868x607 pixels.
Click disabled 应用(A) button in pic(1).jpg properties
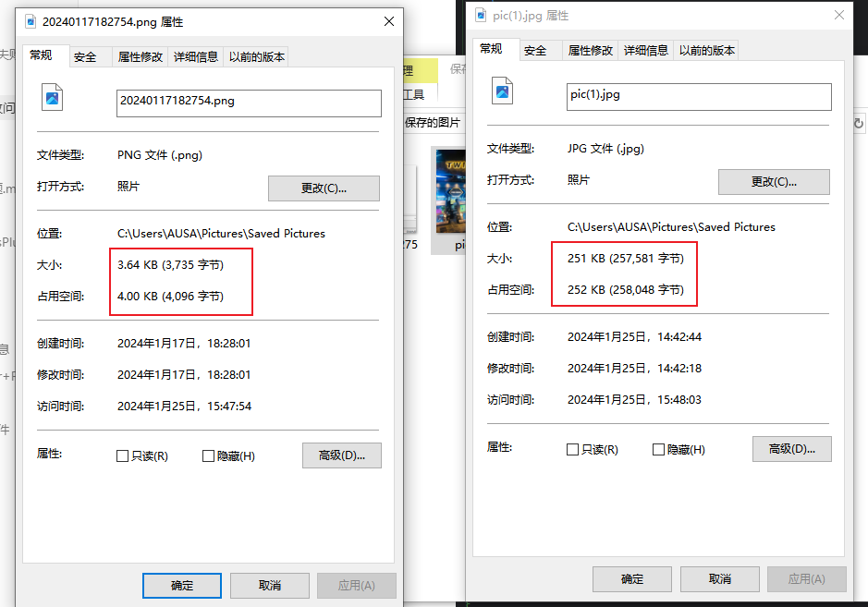[x=807, y=579]
